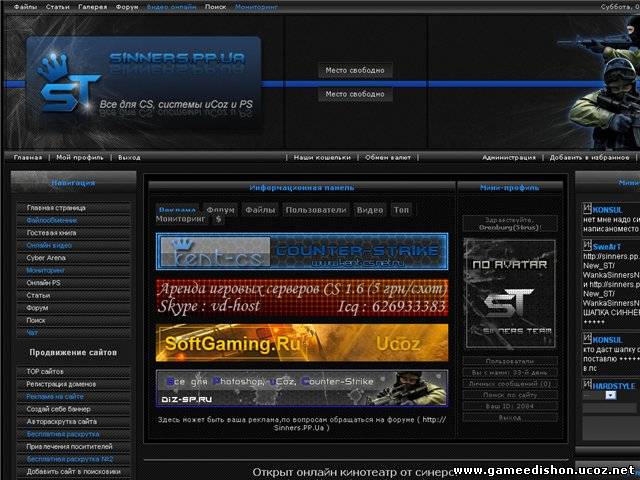Open the Галерея top menu item
Screen dimensions: 640x480
pos(93,6)
